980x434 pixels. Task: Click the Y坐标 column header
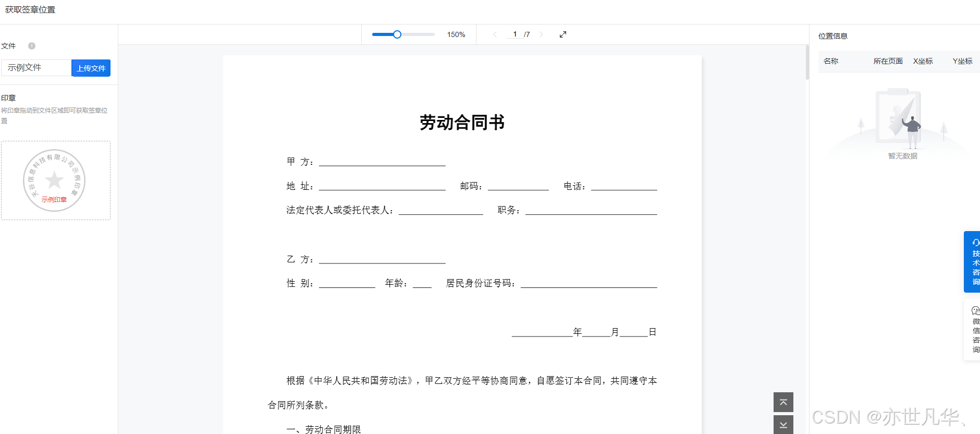click(962, 61)
